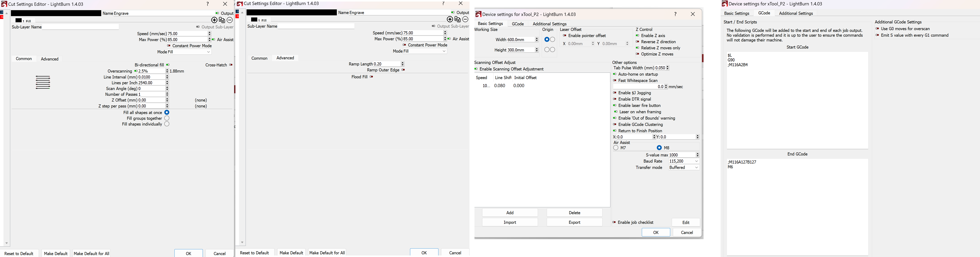Screen dimensions: 980x257
Task: Switch to Additional Settings tab in xTool_P2 dialog
Action: pos(549,24)
